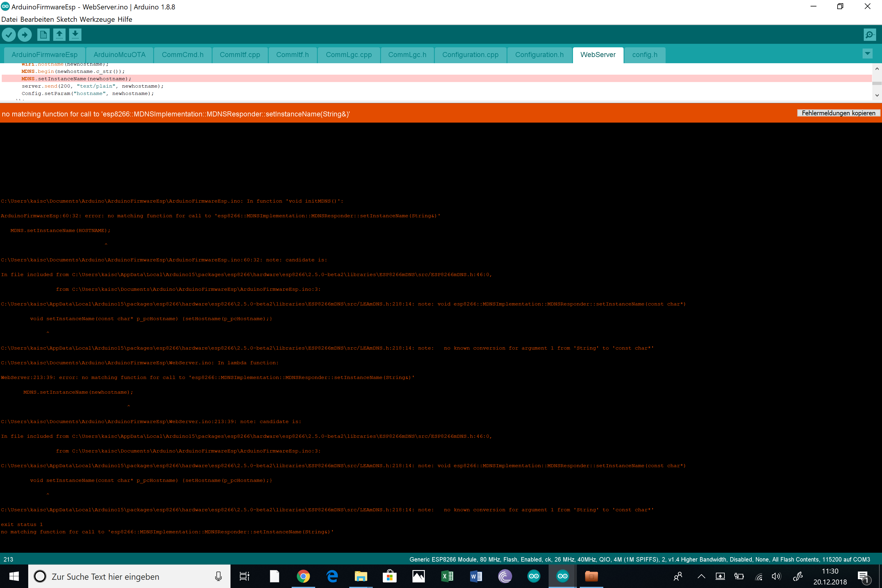Viewport: 882px width, 588px height.
Task: Expand the tab list dropdown arrow
Action: (867, 54)
